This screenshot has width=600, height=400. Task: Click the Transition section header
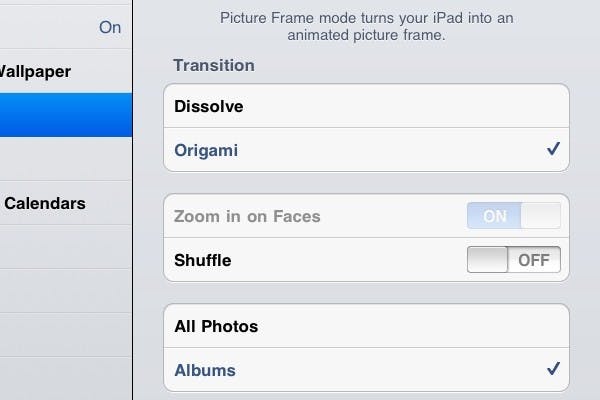tap(214, 66)
